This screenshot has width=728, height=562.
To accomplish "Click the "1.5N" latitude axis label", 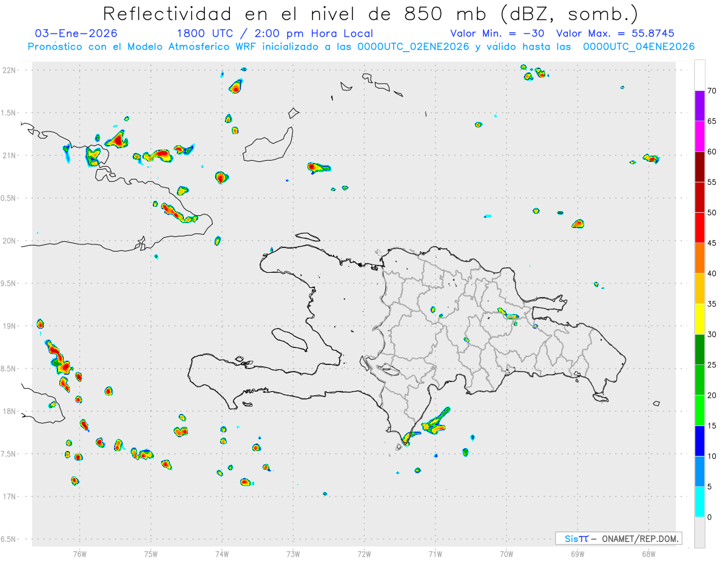I will click(8, 113).
